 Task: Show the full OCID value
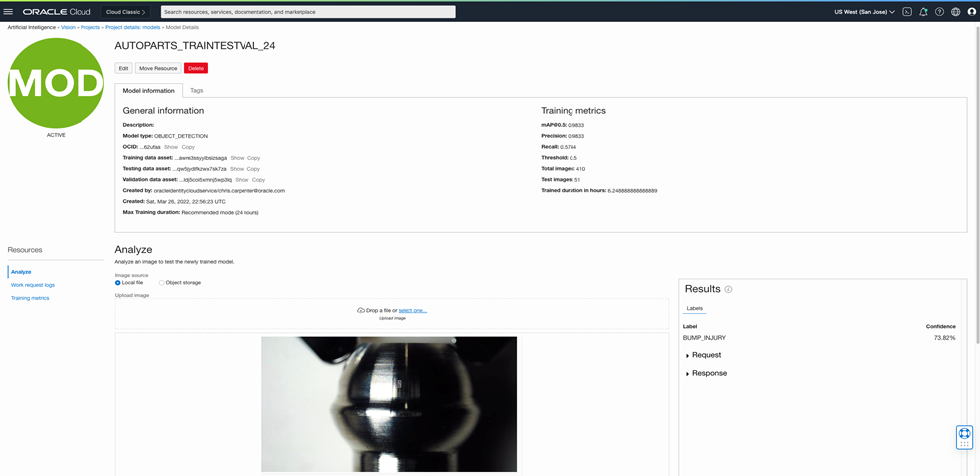171,147
